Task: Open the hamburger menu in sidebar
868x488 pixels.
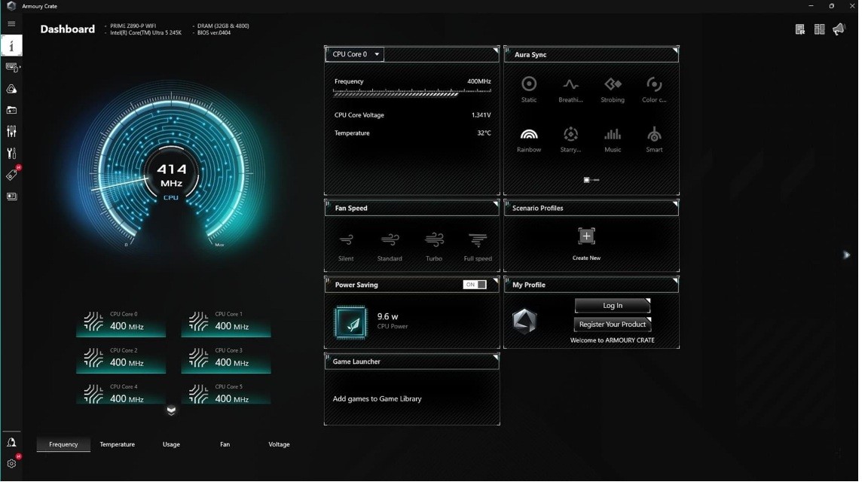Action: point(11,24)
